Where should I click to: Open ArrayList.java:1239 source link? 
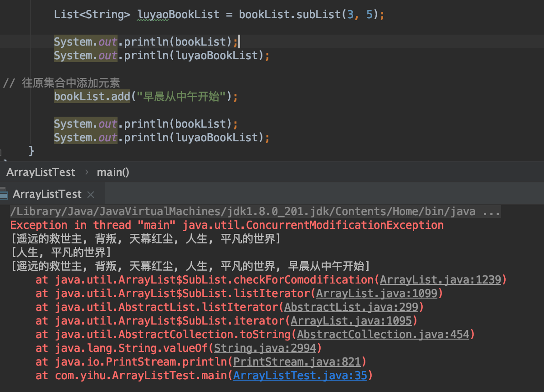pyautogui.click(x=441, y=279)
